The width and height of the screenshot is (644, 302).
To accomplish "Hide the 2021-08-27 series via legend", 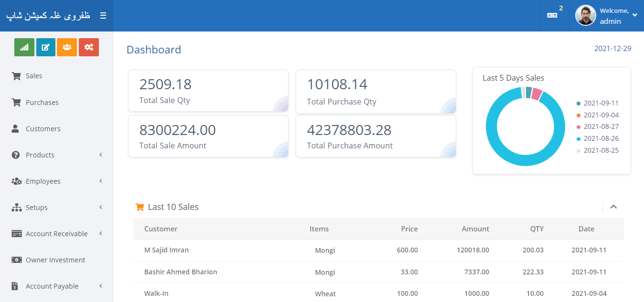I will pyautogui.click(x=601, y=126).
